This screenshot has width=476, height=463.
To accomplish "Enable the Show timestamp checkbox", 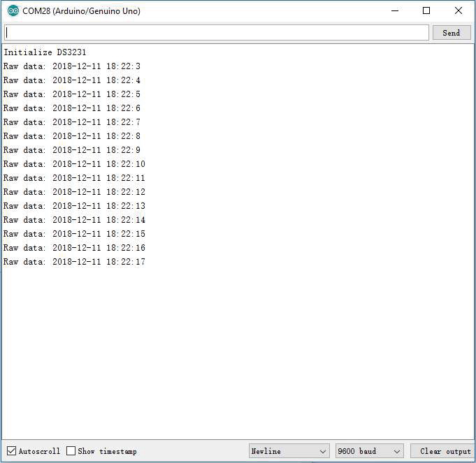I will [x=71, y=451].
